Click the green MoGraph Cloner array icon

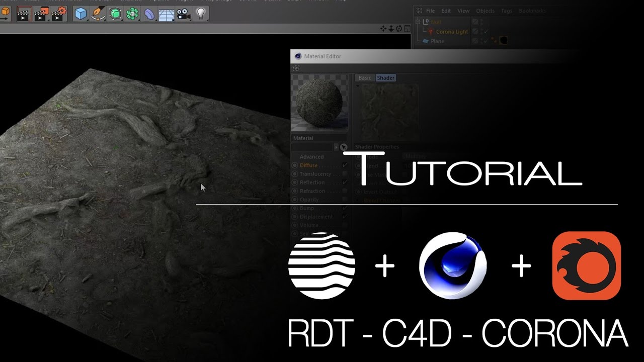(132, 14)
